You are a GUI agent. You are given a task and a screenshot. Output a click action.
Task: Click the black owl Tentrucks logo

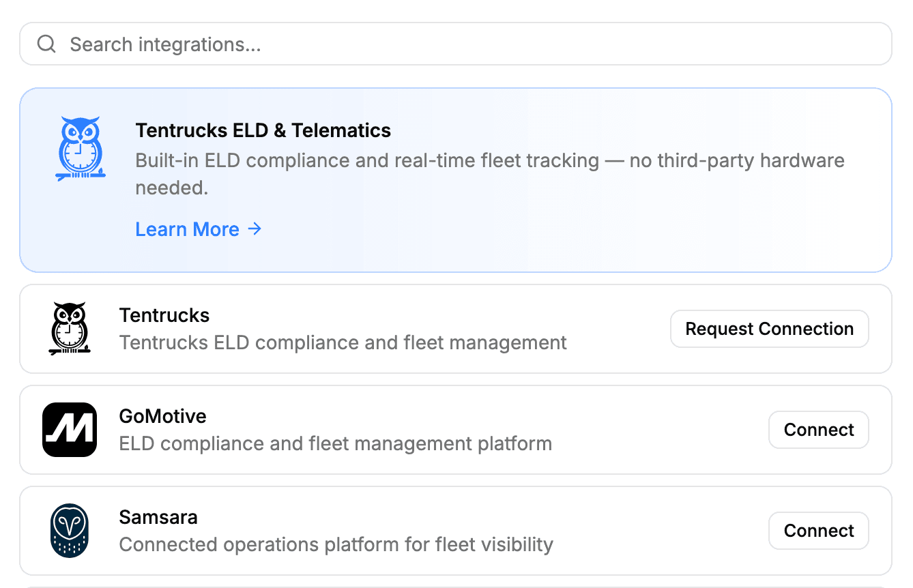[70, 329]
